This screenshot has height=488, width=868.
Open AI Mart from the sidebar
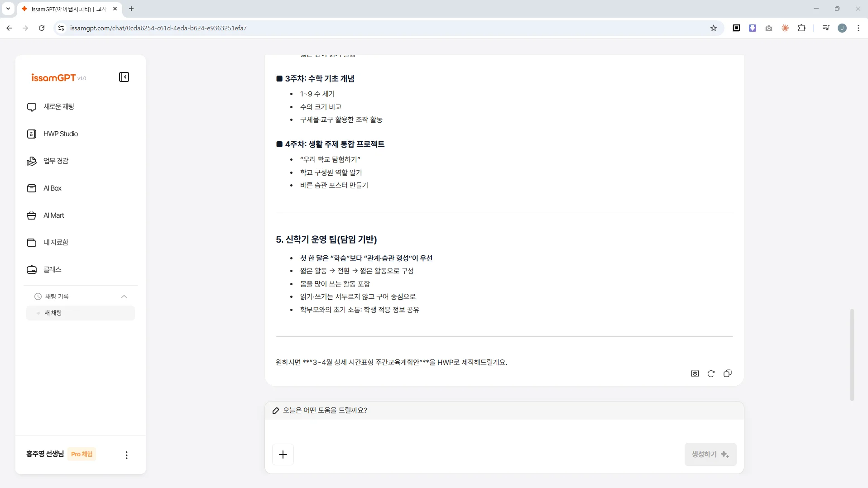53,215
